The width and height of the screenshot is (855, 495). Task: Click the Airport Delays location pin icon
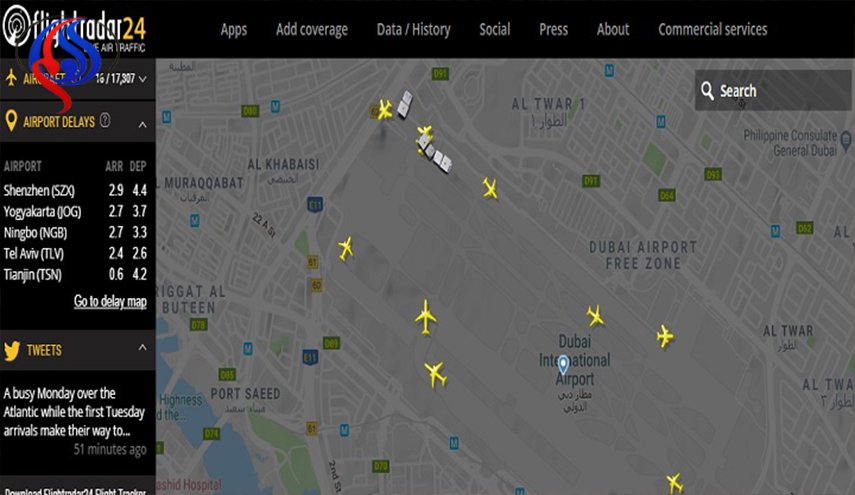click(x=11, y=120)
